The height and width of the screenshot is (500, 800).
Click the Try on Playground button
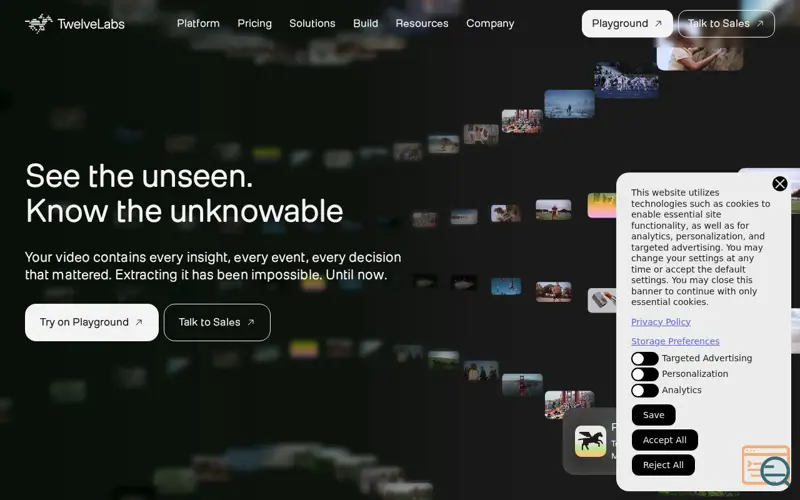pyautogui.click(x=92, y=322)
